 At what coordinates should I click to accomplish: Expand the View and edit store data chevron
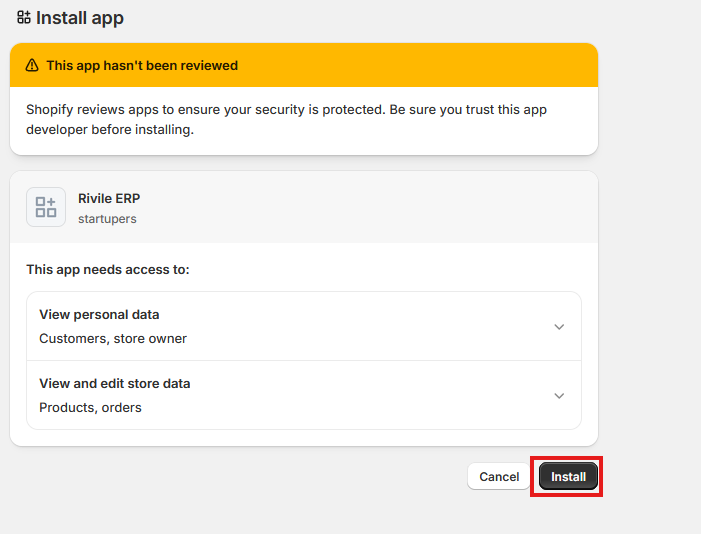[559, 396]
